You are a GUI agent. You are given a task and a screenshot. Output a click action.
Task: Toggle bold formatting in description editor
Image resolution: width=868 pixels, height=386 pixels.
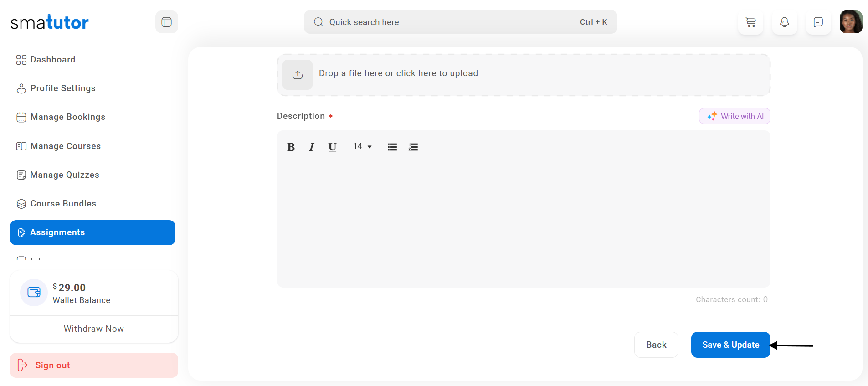291,147
